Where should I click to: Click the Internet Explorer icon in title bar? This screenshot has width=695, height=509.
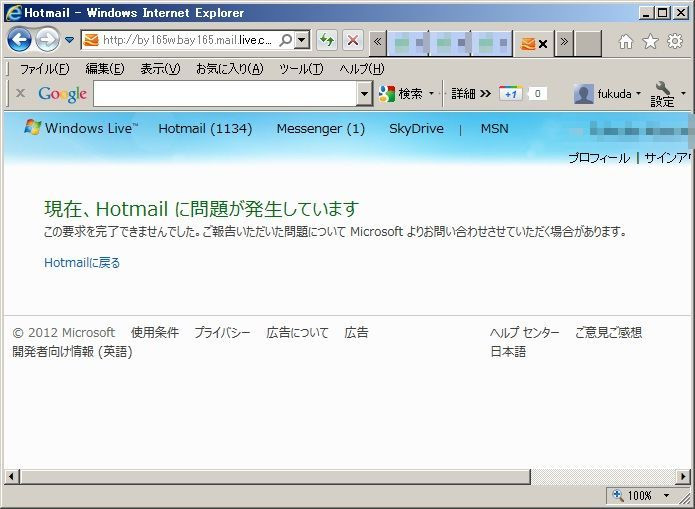[13, 12]
